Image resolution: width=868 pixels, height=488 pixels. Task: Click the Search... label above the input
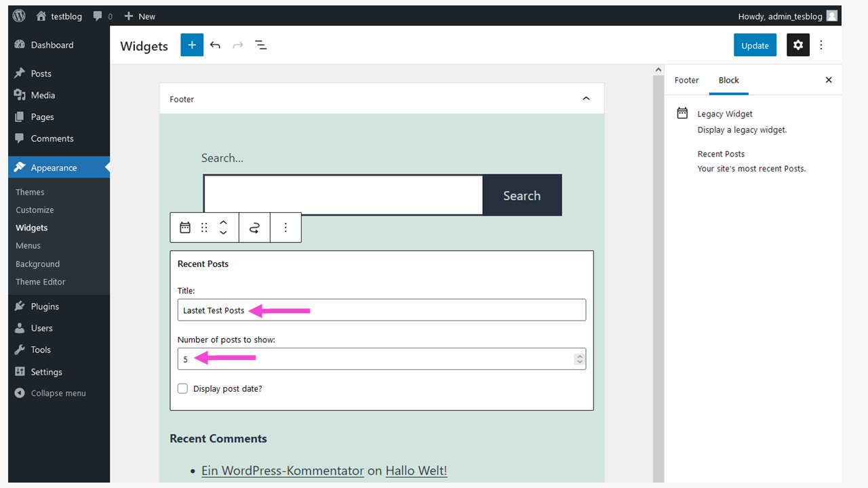point(222,158)
